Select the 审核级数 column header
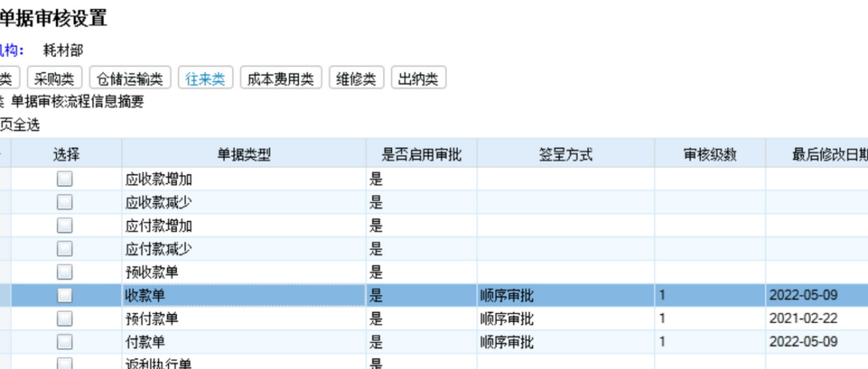Screen dimensions: 868x369 click(709, 154)
